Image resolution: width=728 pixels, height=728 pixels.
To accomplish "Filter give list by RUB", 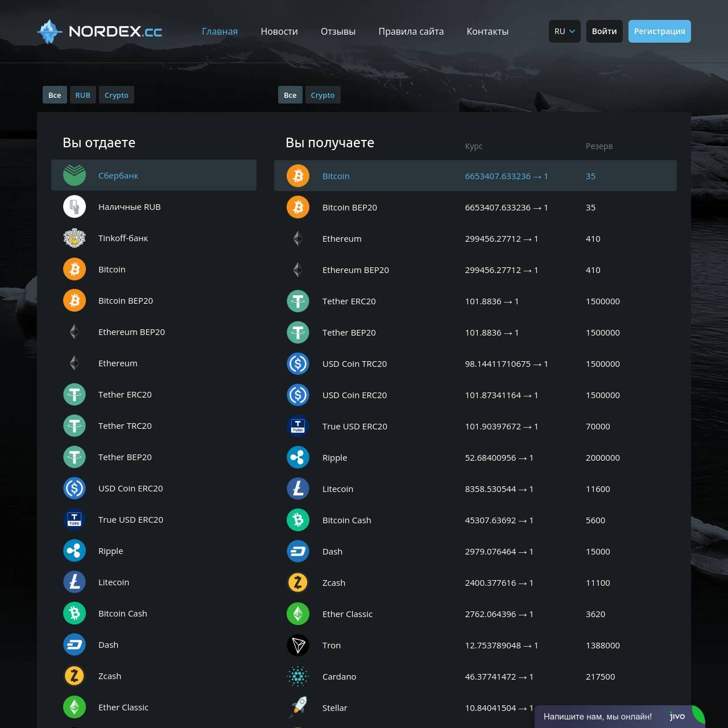I will coord(83,95).
